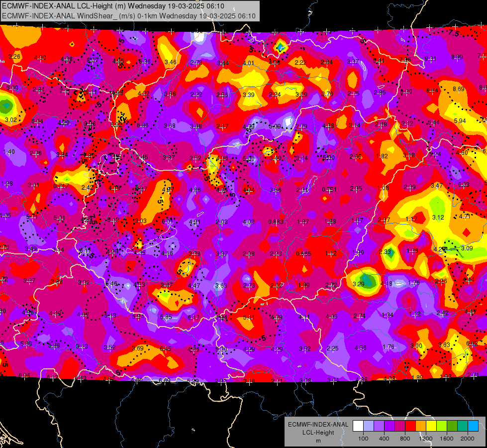Click the grid value 2.33
The height and width of the screenshot is (448, 487).
[385, 252]
